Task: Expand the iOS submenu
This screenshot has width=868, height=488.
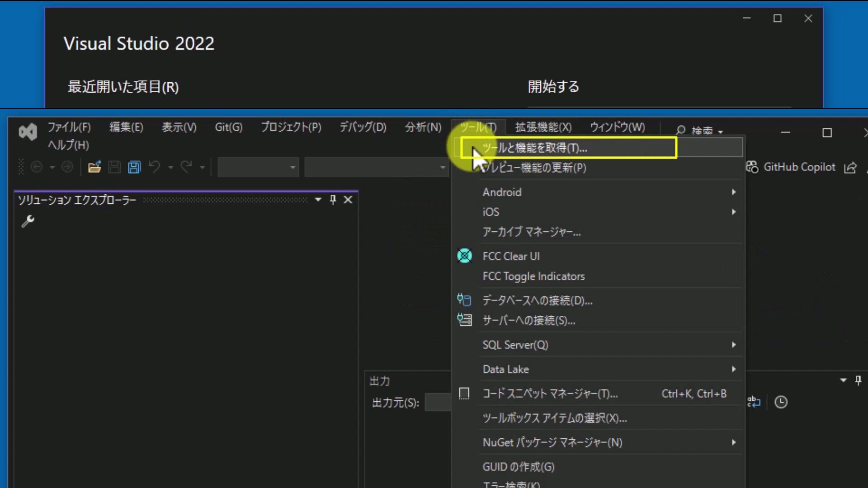Action: click(734, 212)
